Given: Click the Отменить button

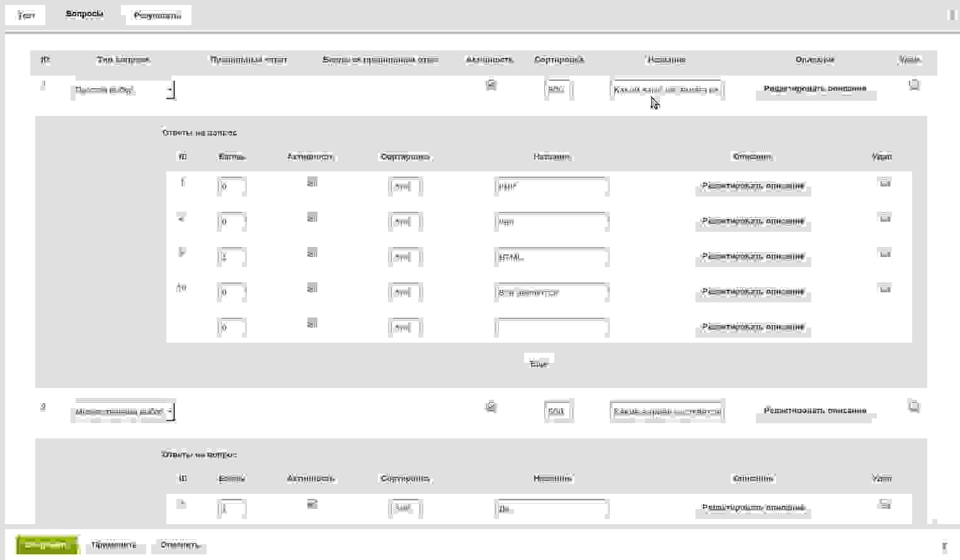Looking at the screenshot, I should pyautogui.click(x=180, y=546).
